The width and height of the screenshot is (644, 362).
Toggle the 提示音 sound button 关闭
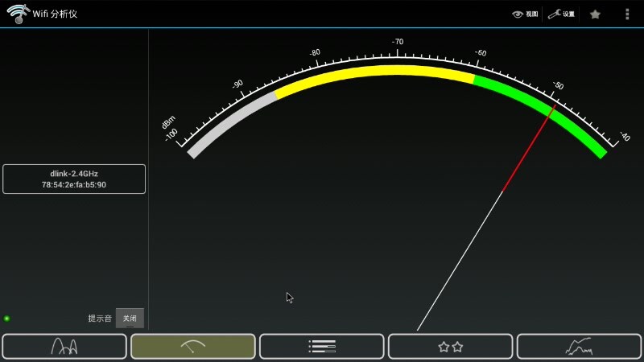click(x=130, y=318)
